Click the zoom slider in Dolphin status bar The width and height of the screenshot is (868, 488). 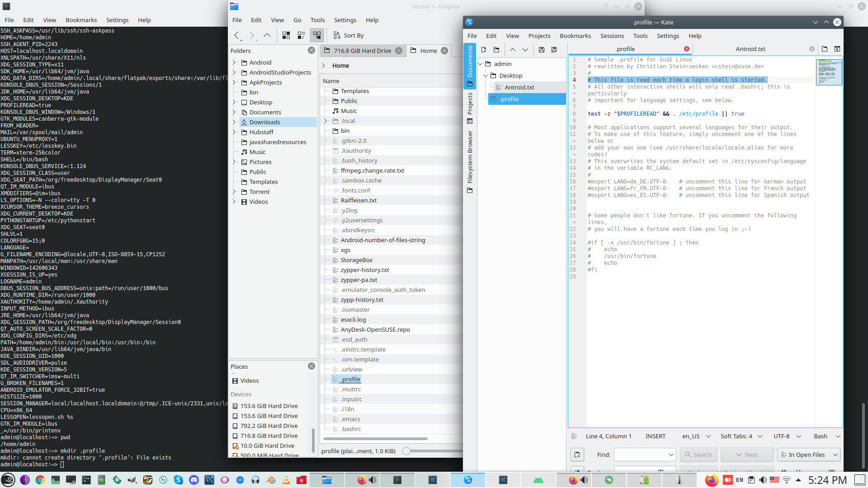point(406,451)
